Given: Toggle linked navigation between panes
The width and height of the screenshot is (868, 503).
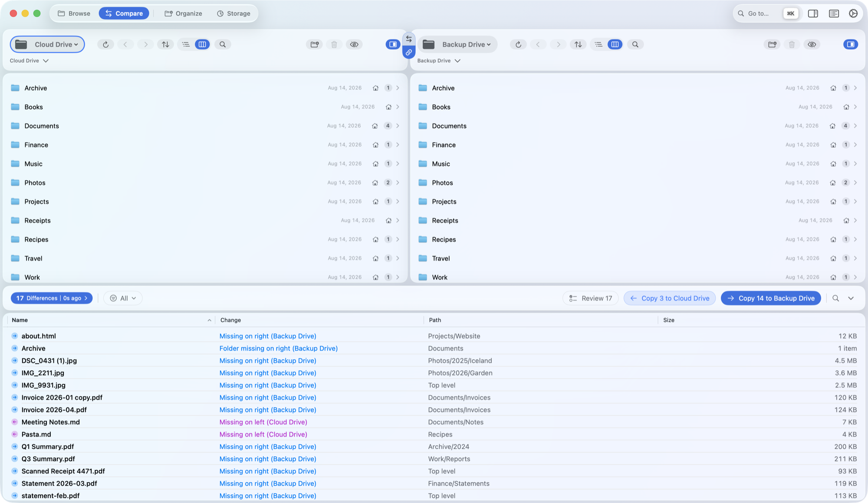Looking at the screenshot, I should [409, 52].
